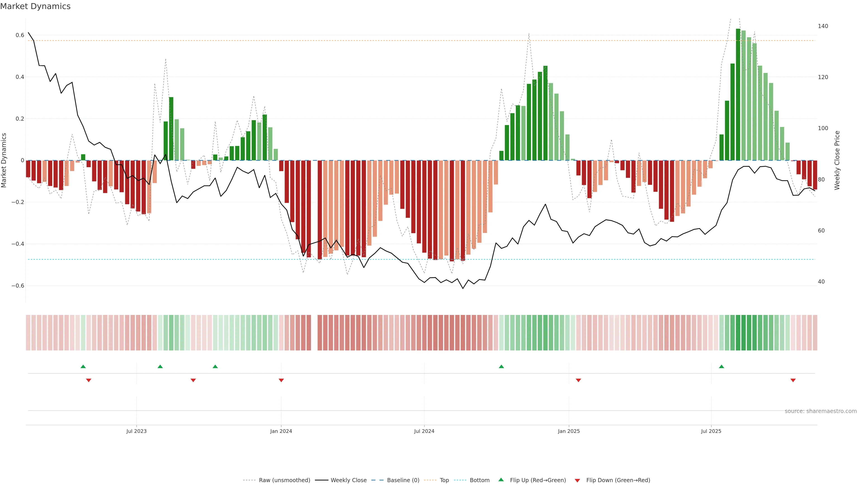Click the green flip-up triangle just after Jul 2025
Screen dimensions: 868x488
(722, 366)
